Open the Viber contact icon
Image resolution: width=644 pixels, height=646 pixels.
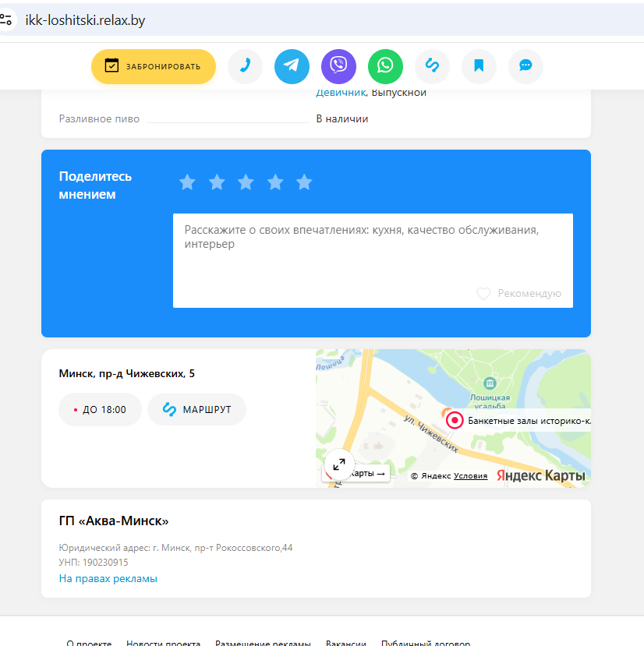338,66
